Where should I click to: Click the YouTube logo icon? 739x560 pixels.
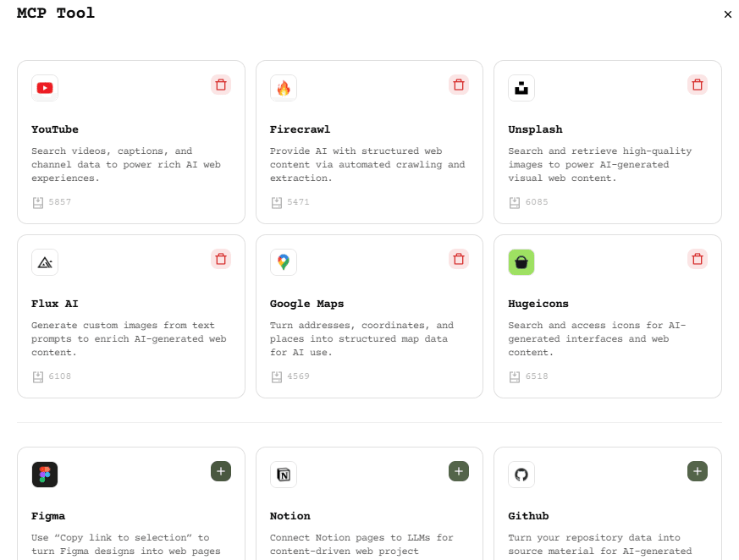[45, 88]
